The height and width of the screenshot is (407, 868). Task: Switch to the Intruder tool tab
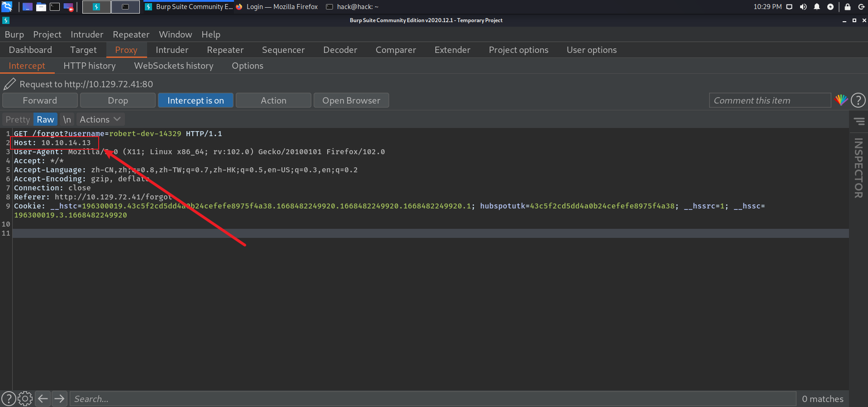click(x=172, y=50)
